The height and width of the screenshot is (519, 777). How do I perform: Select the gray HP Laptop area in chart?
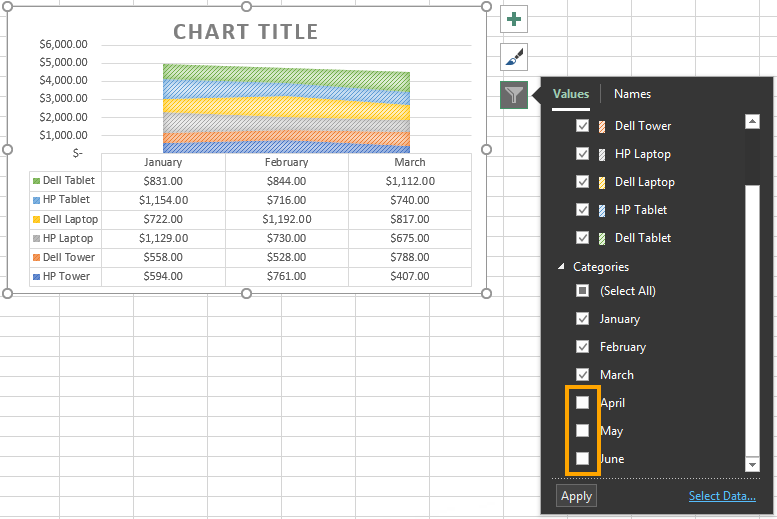point(286,123)
